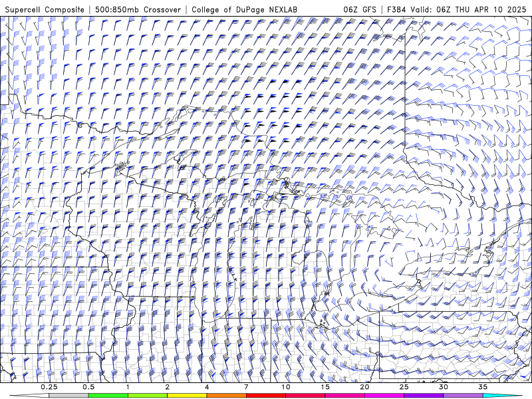Click the 0.25 scale label
Viewport: 532px width, 399px height.
click(x=49, y=387)
